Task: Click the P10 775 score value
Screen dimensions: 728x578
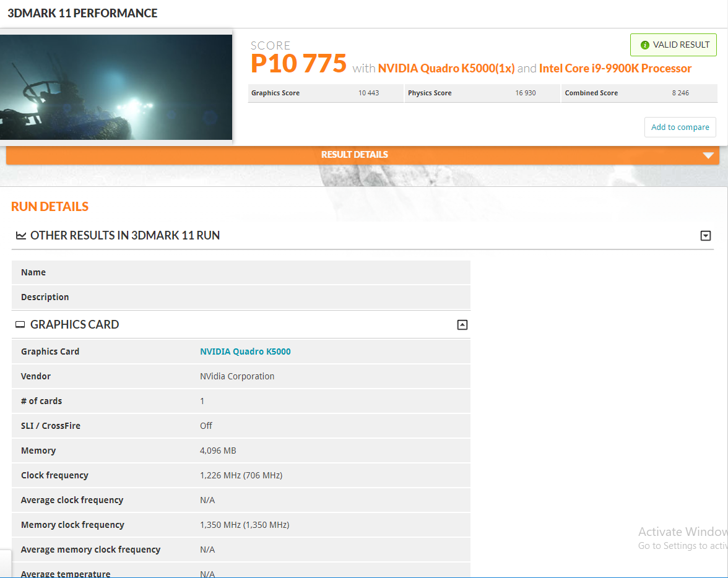Action: [x=298, y=63]
